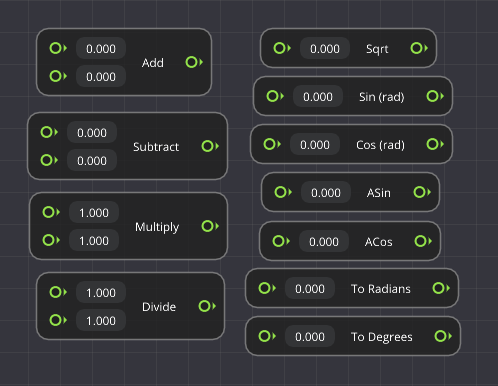This screenshot has width=498, height=386.
Task: Select the Sqrt node by its label
Action: 377,49
